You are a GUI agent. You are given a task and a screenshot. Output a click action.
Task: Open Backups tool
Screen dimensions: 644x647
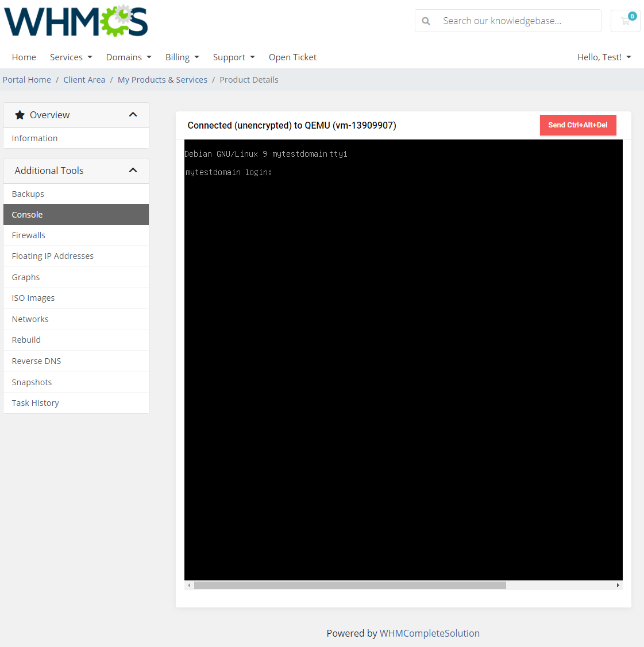tap(76, 194)
